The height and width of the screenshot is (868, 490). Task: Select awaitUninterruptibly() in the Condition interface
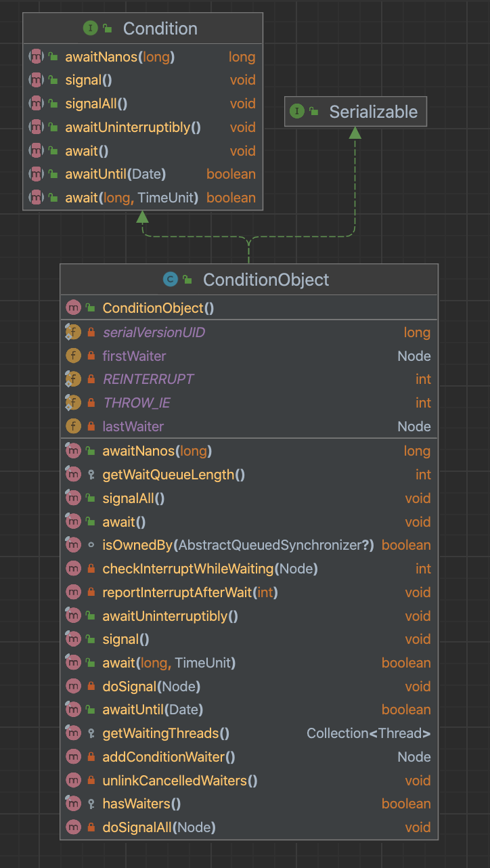pos(133,127)
